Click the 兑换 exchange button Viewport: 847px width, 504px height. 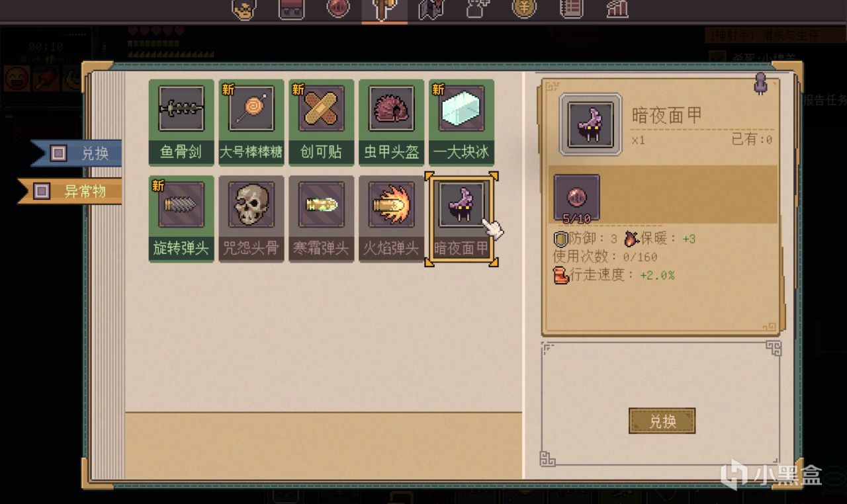(662, 421)
